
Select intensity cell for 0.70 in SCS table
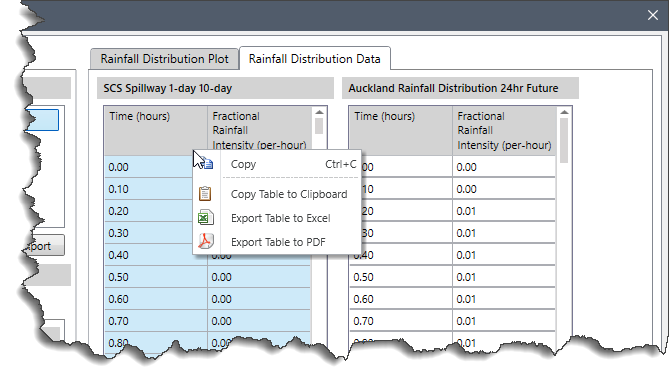coord(259,321)
